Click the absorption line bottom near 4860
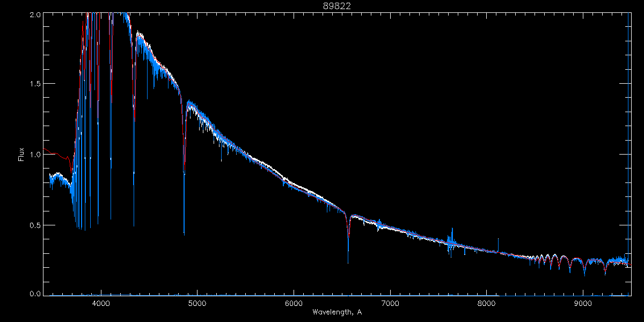Viewport: 644px width, 322px height. click(184, 232)
